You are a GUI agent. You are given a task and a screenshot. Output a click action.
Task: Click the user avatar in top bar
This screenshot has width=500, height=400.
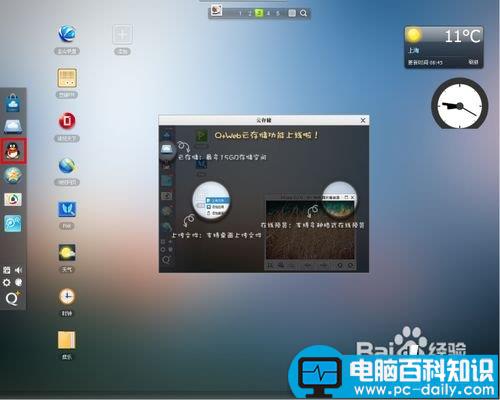216,10
